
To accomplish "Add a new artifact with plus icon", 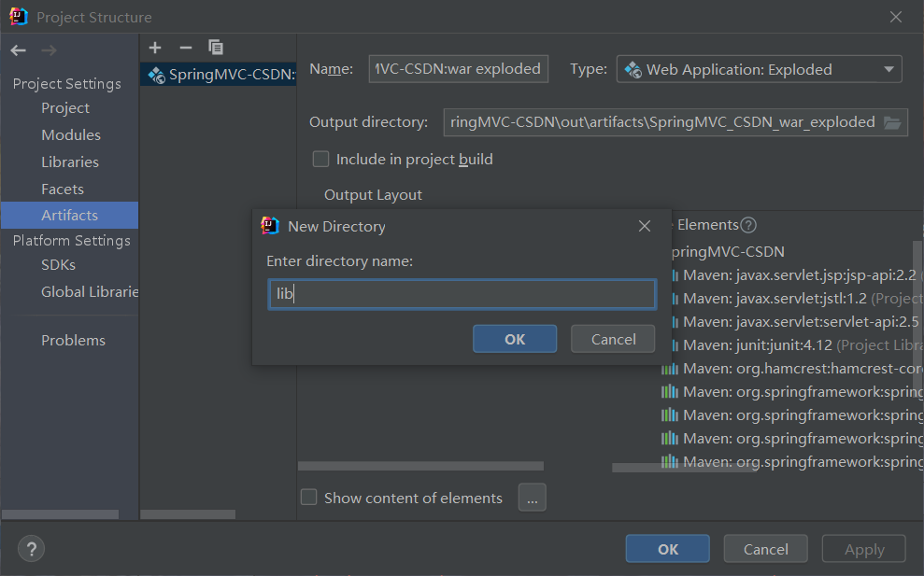I will 155,48.
